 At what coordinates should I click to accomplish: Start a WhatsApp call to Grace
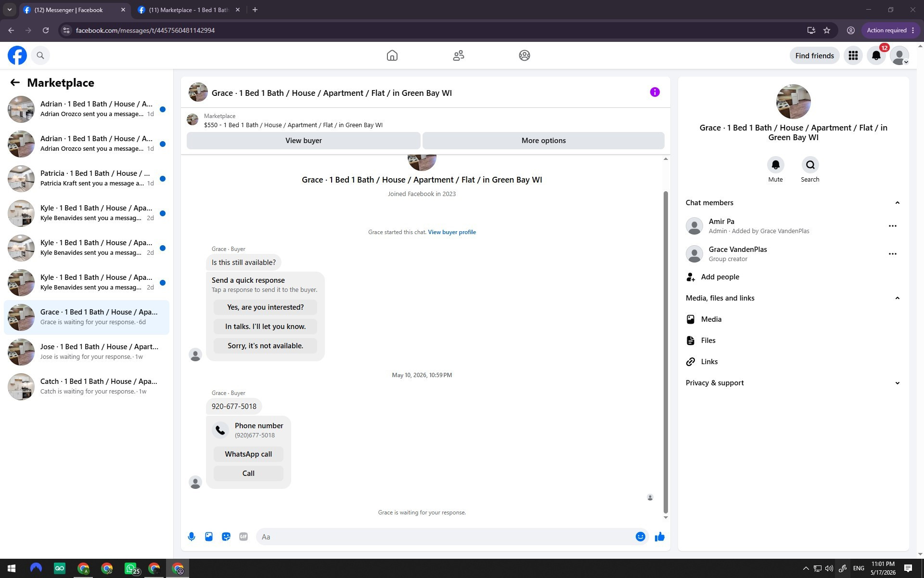pyautogui.click(x=248, y=454)
